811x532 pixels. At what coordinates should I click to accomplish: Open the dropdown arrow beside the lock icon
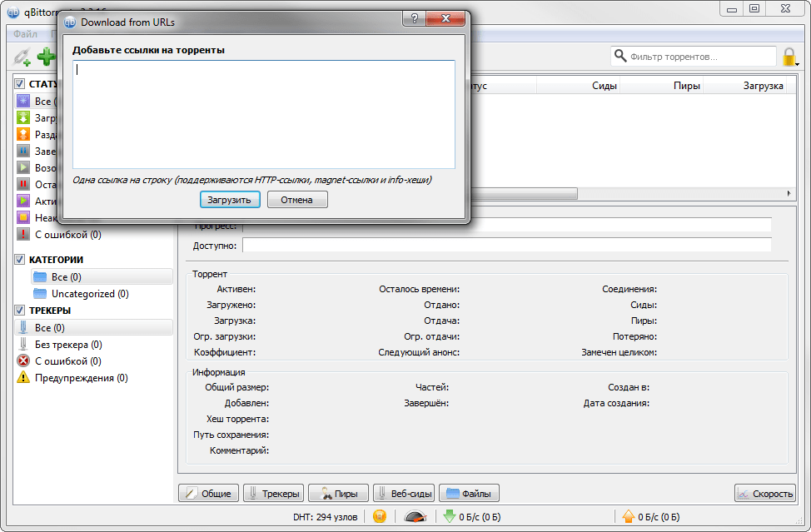click(798, 65)
